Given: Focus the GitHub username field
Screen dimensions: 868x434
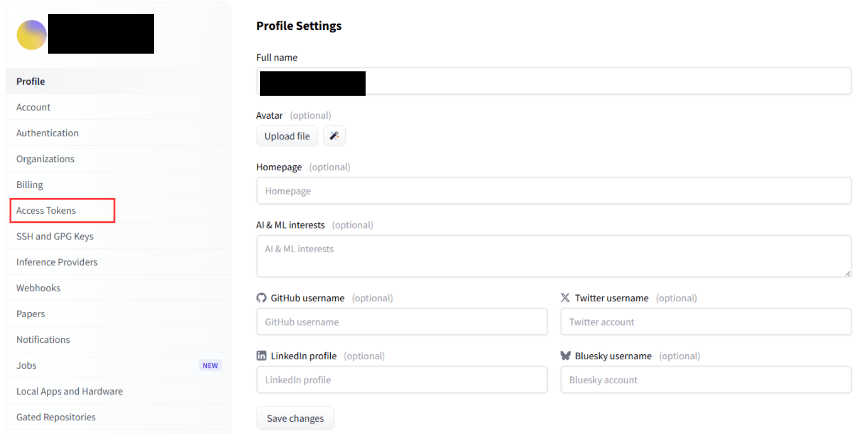Looking at the screenshot, I should 402,322.
